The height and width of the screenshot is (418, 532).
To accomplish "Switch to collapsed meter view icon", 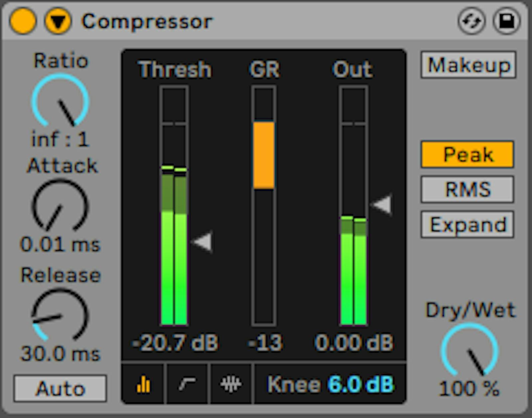I will point(143,384).
